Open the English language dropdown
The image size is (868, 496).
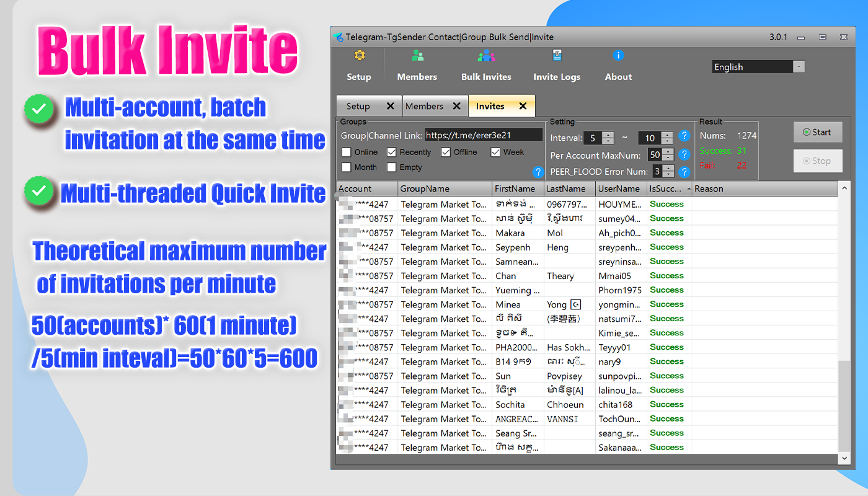pos(799,66)
